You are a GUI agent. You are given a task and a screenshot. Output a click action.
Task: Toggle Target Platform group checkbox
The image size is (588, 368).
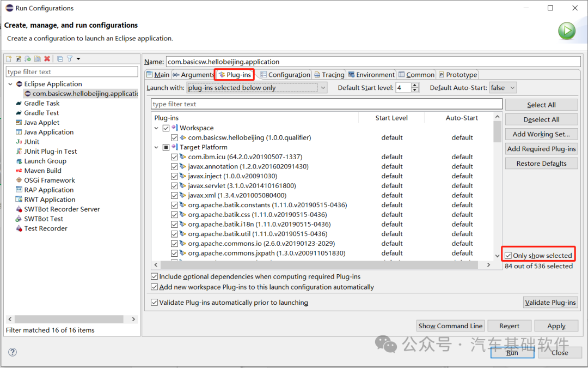(166, 147)
